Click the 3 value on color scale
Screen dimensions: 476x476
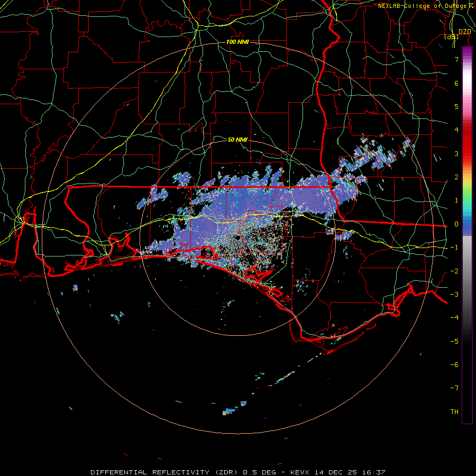456,153
